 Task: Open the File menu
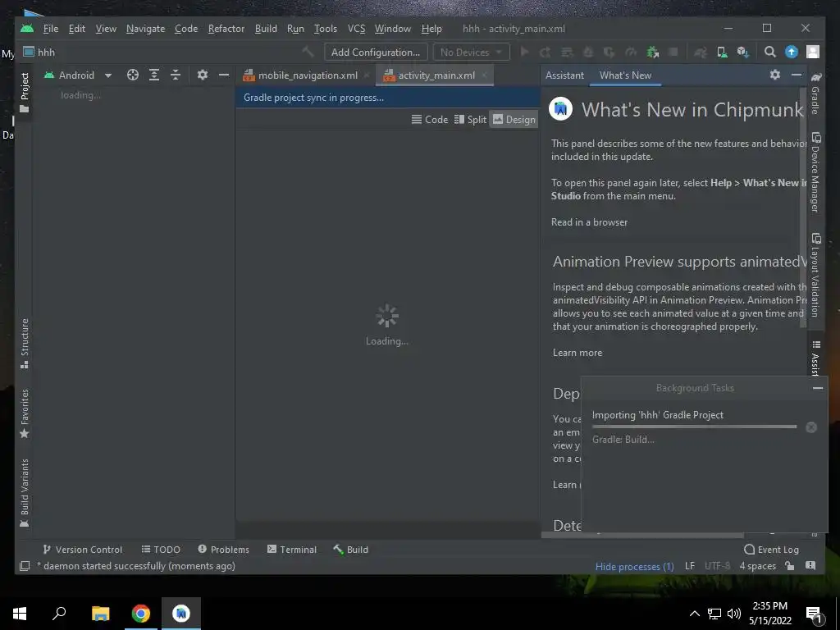point(51,29)
